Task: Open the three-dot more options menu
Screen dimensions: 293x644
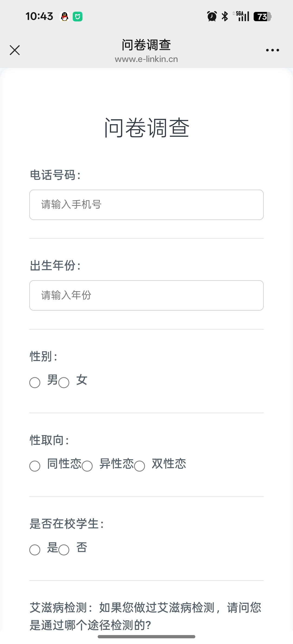Action: click(x=272, y=50)
